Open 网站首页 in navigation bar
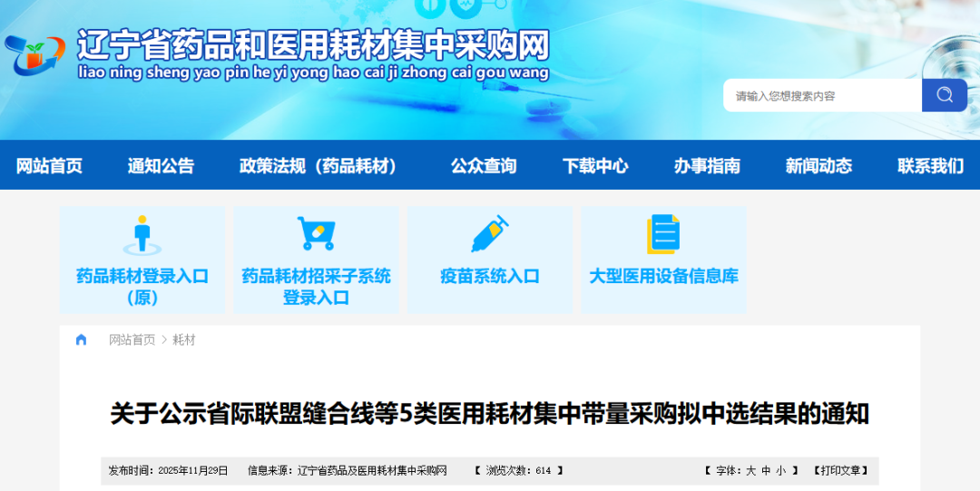 point(49,165)
